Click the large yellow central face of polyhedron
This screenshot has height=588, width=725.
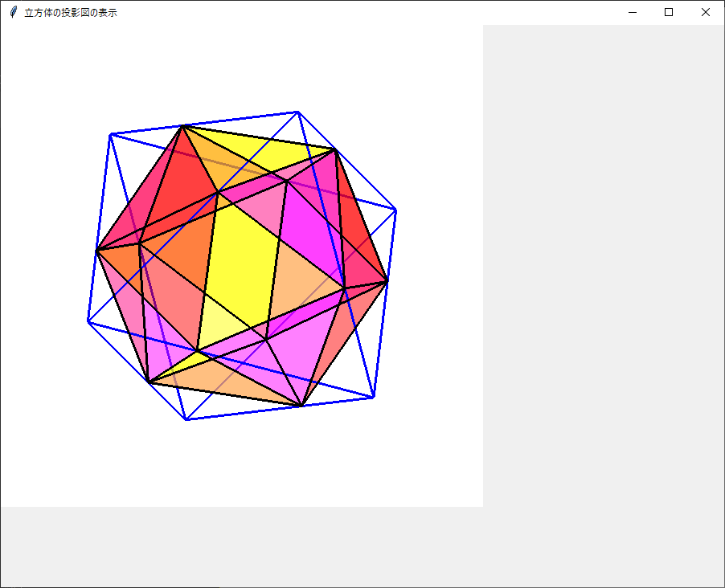(242, 263)
